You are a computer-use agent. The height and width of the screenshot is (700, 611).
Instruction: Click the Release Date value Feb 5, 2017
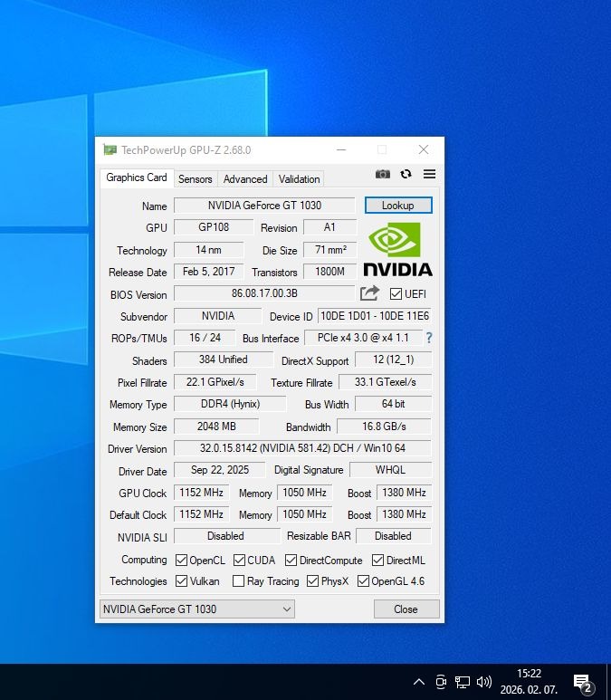point(208,272)
